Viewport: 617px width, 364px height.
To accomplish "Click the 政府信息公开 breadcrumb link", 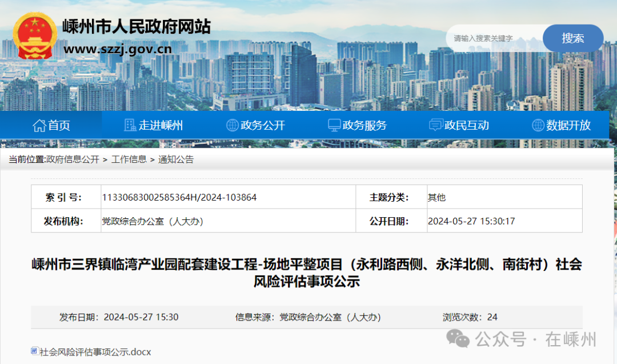I will tap(73, 159).
